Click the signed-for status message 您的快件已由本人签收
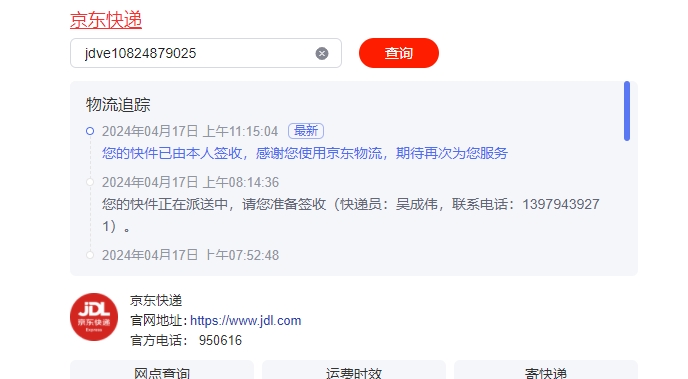The height and width of the screenshot is (379, 688). coord(305,153)
